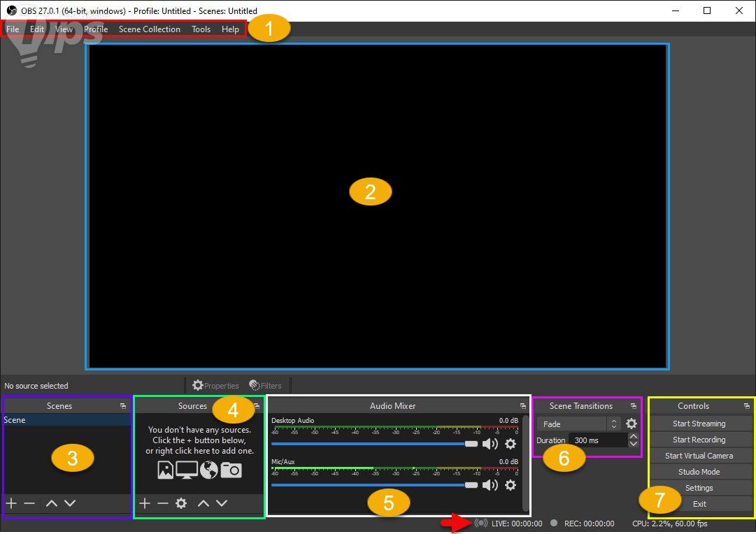This screenshot has width=756, height=534.
Task: Click the Exit button
Action: coord(699,504)
